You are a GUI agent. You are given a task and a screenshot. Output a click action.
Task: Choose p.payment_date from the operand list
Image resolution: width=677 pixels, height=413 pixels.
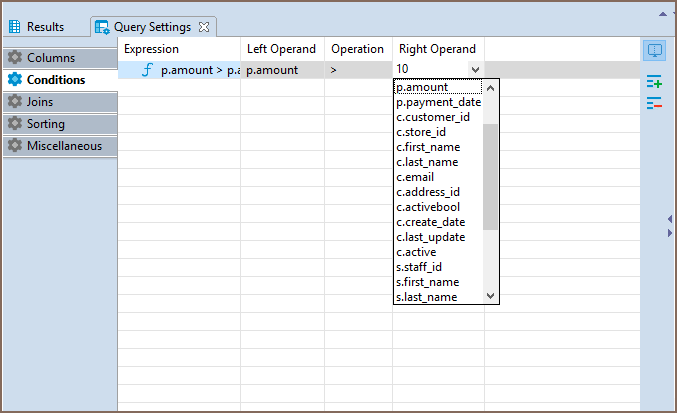438,102
